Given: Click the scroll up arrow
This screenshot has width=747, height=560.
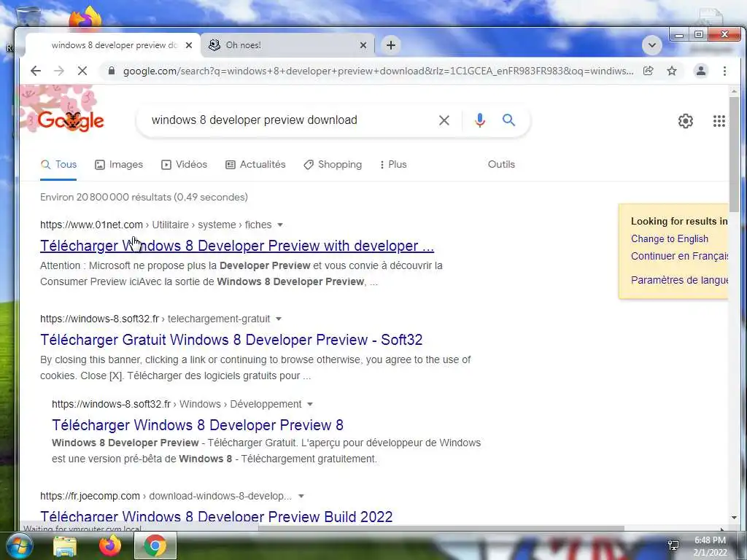Looking at the screenshot, I should pos(734,90).
